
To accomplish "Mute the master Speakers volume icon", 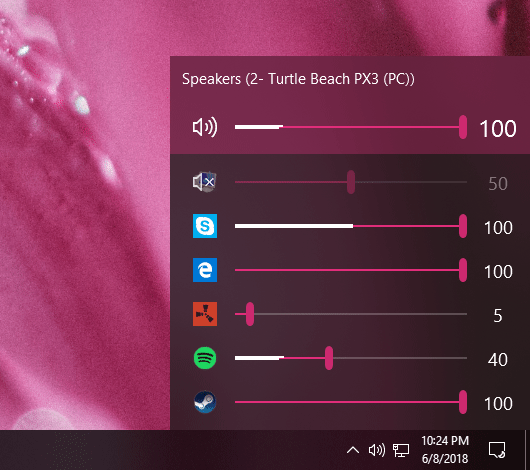I will tap(205, 128).
